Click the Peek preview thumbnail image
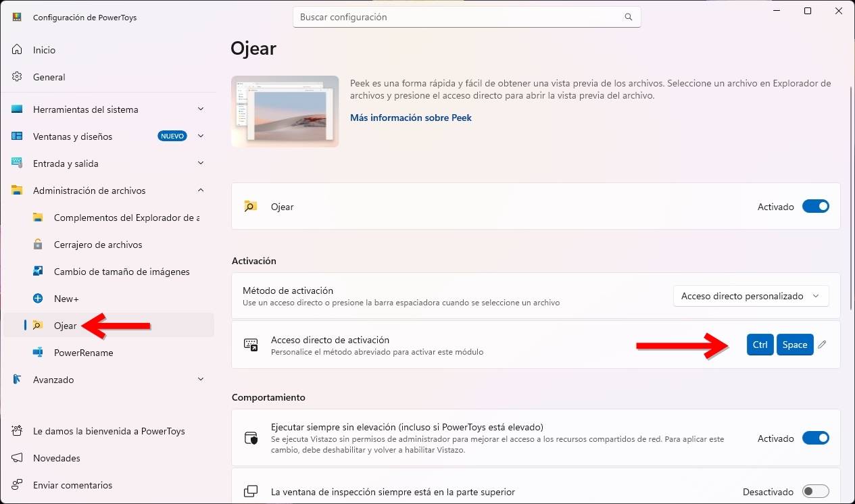This screenshot has height=504, width=855. tap(285, 111)
